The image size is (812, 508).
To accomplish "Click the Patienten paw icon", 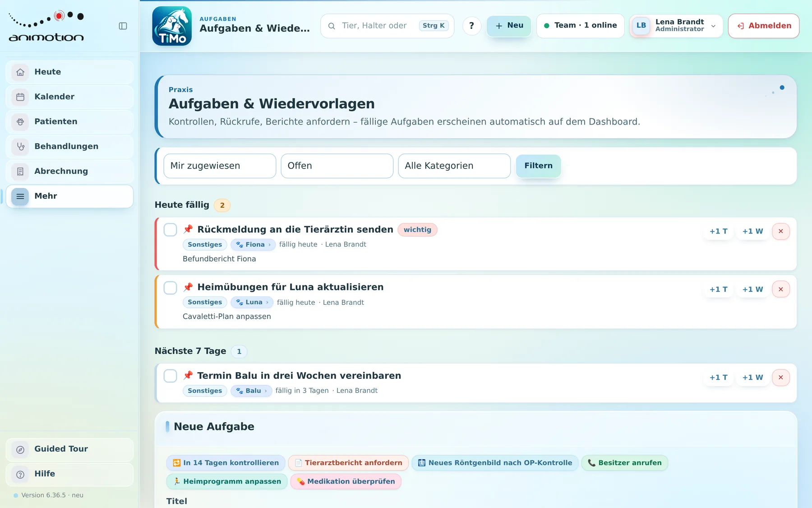I will pos(20,122).
